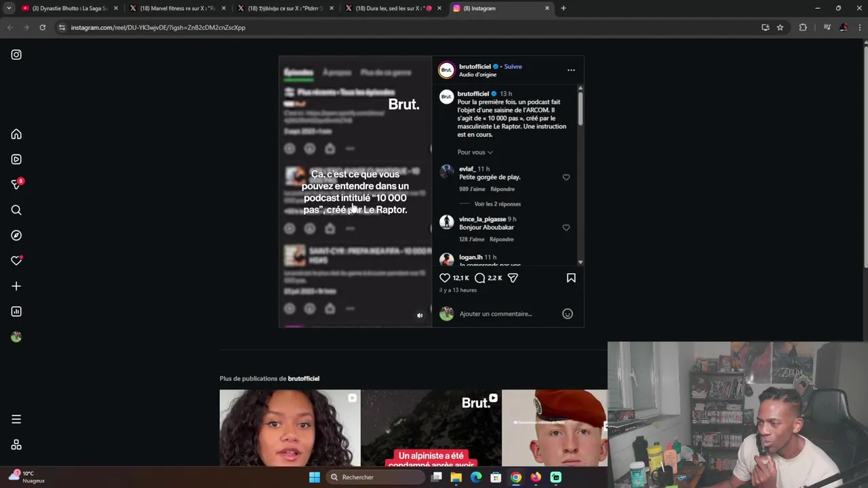Open Chrome's three-dot menu
The image size is (868, 488).
click(860, 27)
